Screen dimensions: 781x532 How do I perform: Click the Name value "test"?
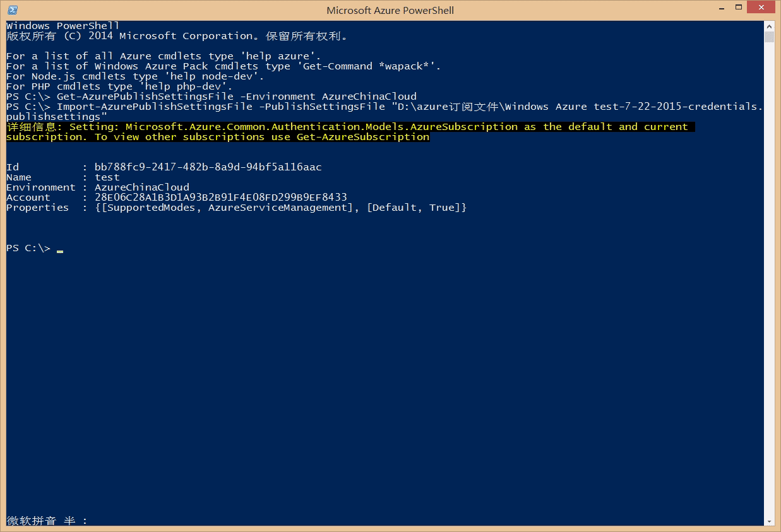pyautogui.click(x=107, y=177)
